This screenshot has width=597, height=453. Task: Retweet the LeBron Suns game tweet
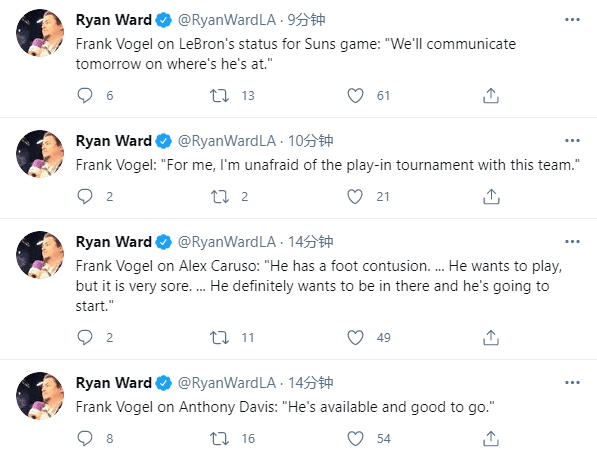[x=220, y=96]
